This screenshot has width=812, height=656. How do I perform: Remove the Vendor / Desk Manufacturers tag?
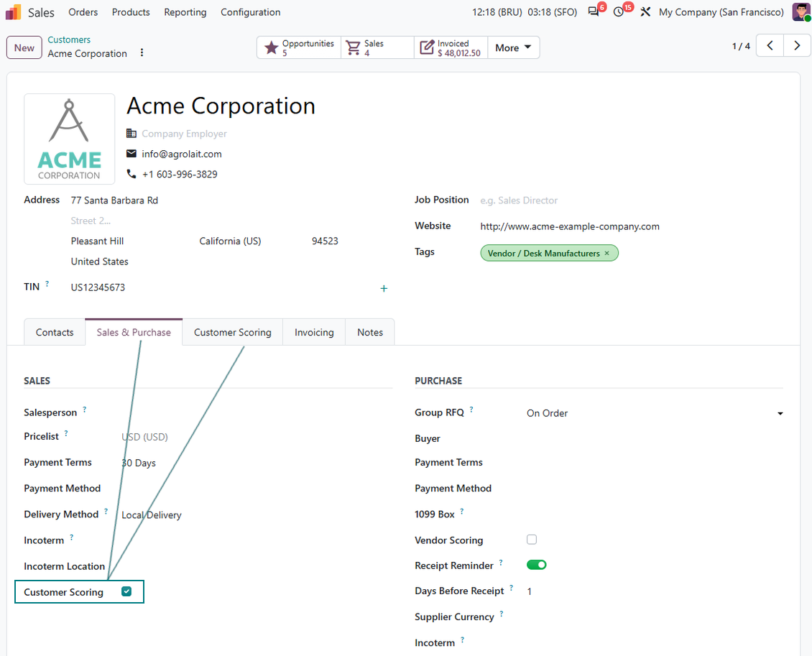(x=607, y=253)
